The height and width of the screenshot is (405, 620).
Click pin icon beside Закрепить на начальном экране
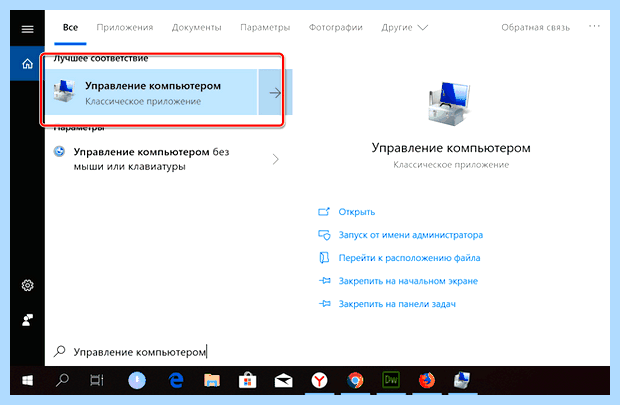point(325,281)
